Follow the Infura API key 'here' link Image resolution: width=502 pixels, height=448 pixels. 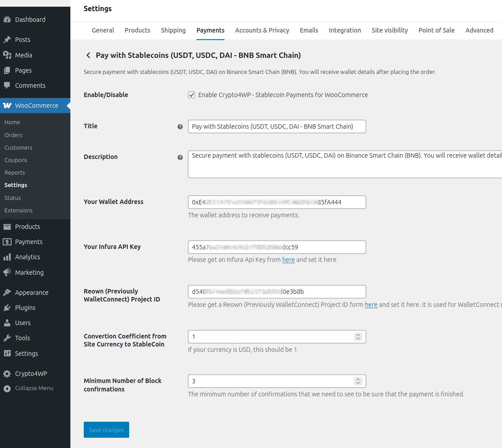288,260
